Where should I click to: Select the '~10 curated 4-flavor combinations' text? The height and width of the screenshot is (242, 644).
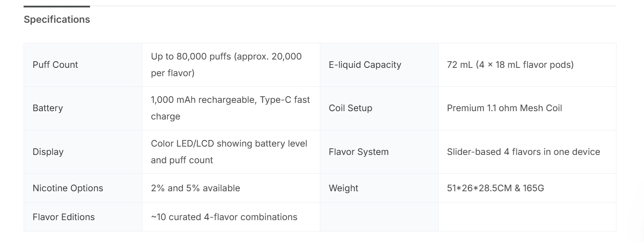(224, 217)
